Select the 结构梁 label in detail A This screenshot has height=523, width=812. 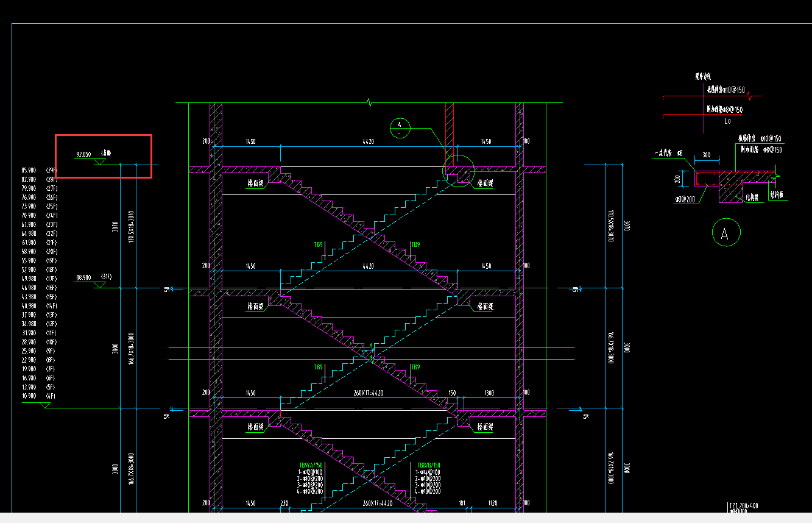[x=754, y=198]
